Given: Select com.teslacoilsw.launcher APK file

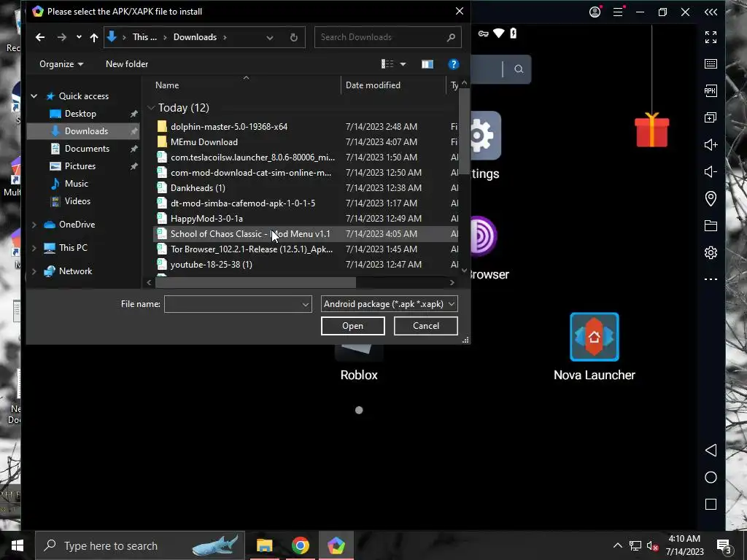Looking at the screenshot, I should tap(305, 157).
